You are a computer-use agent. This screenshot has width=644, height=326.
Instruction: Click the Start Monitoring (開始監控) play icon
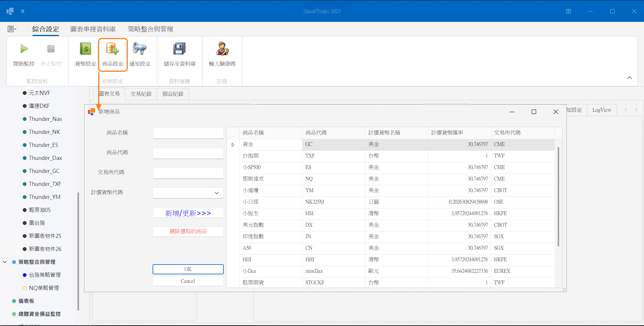24,49
